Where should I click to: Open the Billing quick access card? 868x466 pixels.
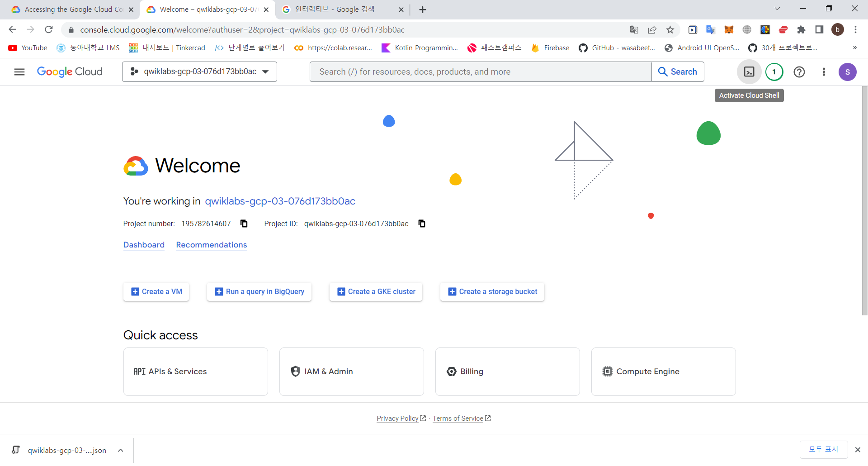508,371
